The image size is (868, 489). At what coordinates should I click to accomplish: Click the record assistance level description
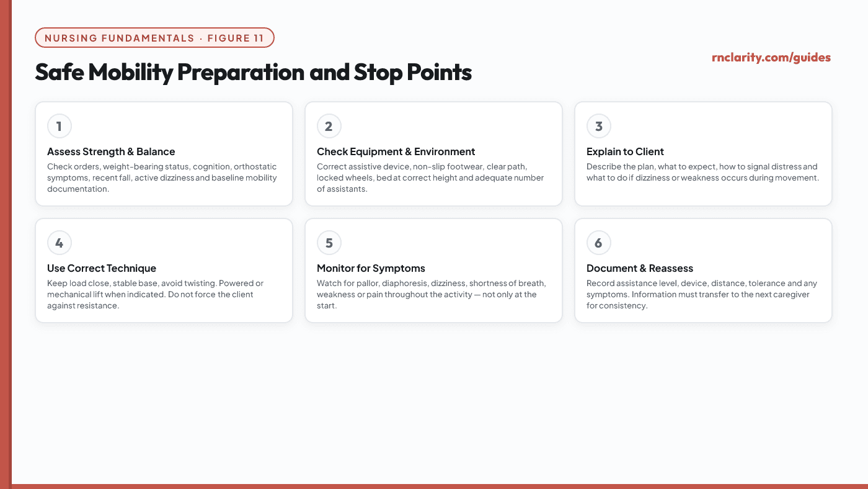(702, 295)
